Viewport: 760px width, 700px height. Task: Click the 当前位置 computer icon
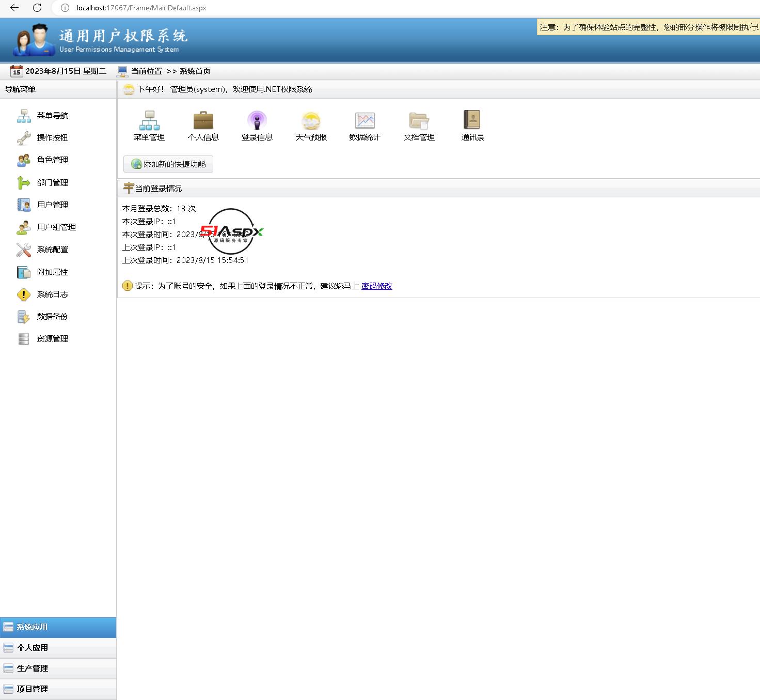point(122,71)
